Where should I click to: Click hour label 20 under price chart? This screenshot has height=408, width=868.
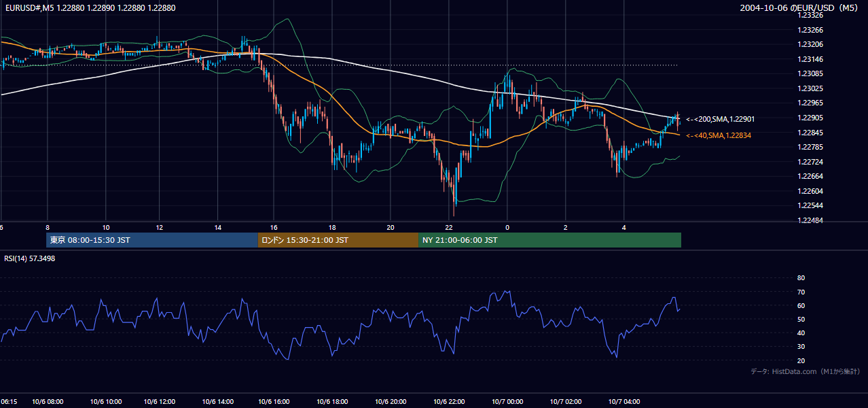pyautogui.click(x=390, y=227)
